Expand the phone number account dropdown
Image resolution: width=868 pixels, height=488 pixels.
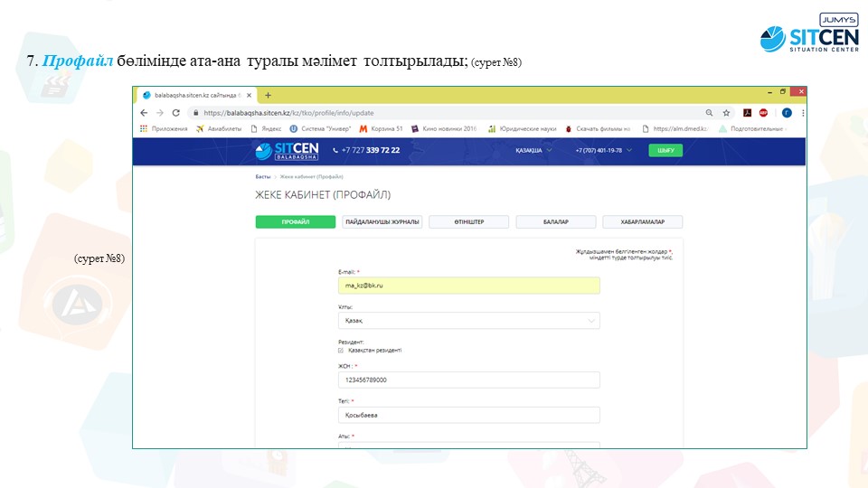click(x=603, y=150)
